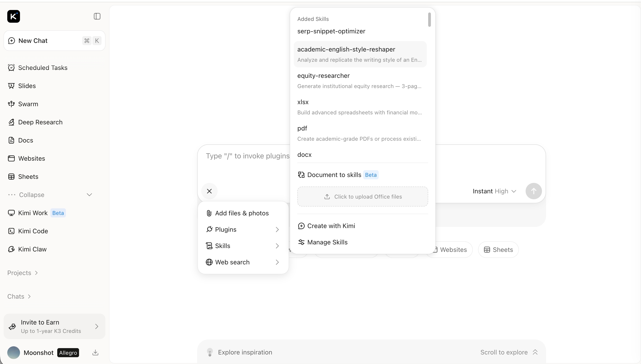Click the New Chat bubble icon
641x364 pixels.
tap(12, 41)
